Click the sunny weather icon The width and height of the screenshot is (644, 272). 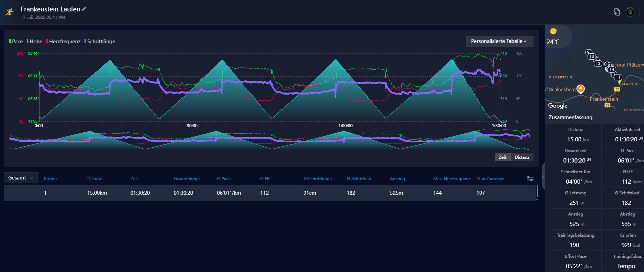[x=553, y=32]
